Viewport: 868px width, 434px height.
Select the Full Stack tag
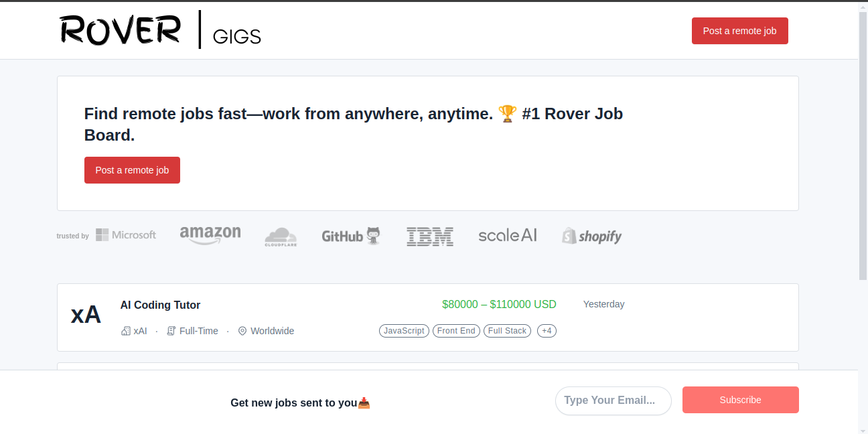coord(507,331)
